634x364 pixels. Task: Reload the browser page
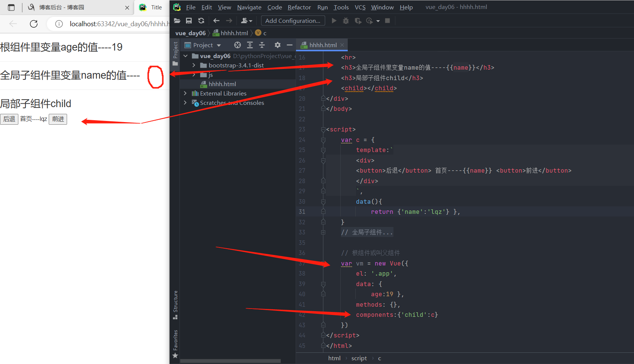[34, 24]
